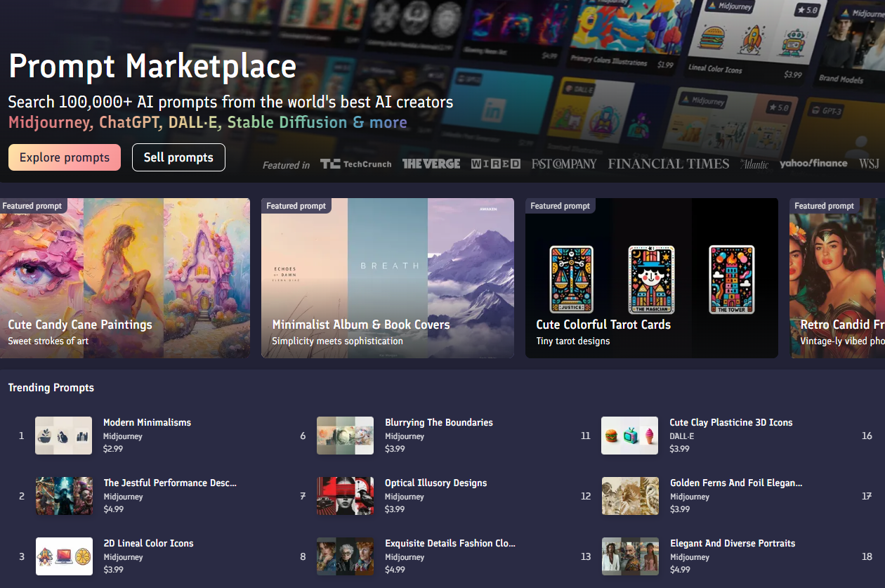Image resolution: width=885 pixels, height=588 pixels.
Task: Click the Featured prompt tag on Tarot Cards
Action: (560, 206)
